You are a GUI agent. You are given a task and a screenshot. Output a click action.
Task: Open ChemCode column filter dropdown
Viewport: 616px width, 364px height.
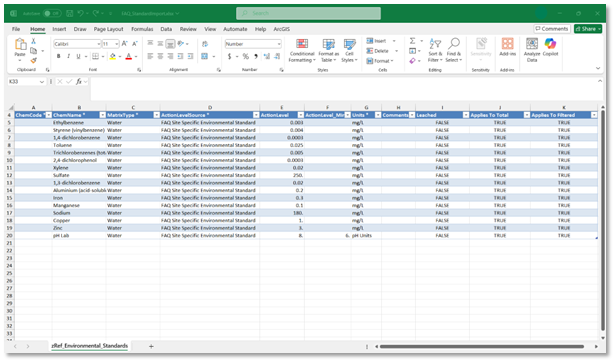coord(49,115)
